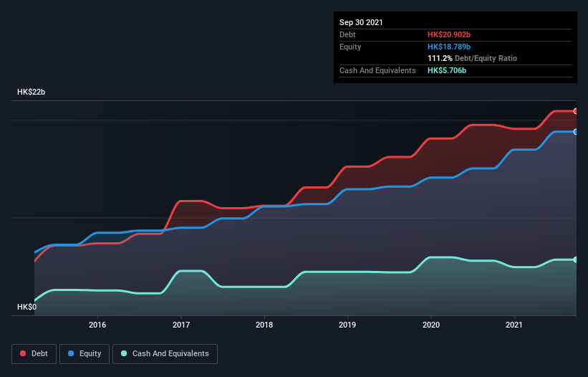Viewport: 588px width, 377px height.
Task: Click the 111.2% Debt/Equity Ratio text
Action: tap(472, 58)
